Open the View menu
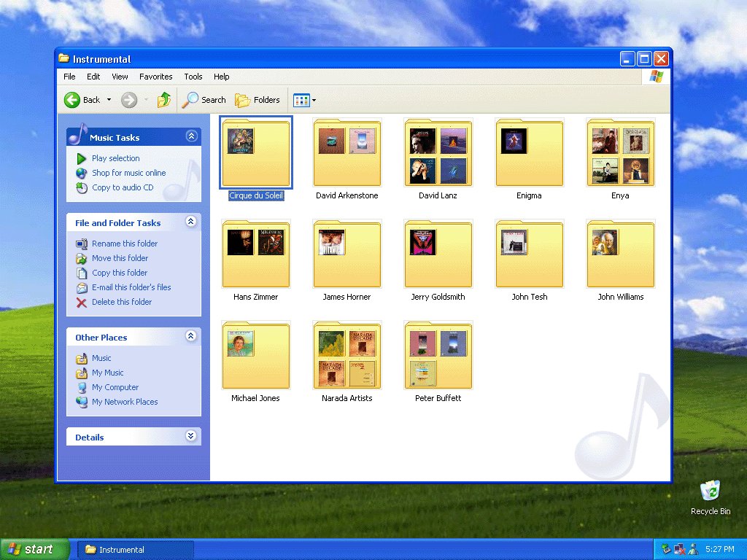This screenshot has height=560, width=747. click(x=120, y=77)
